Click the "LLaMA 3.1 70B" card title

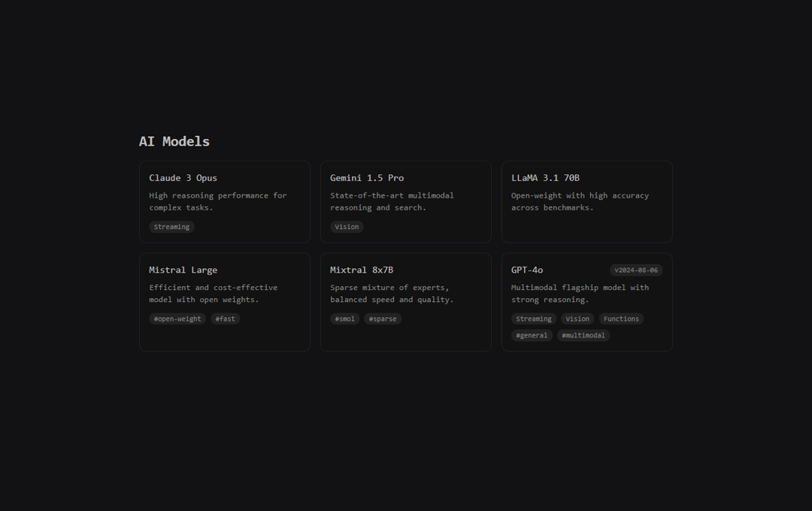point(545,177)
